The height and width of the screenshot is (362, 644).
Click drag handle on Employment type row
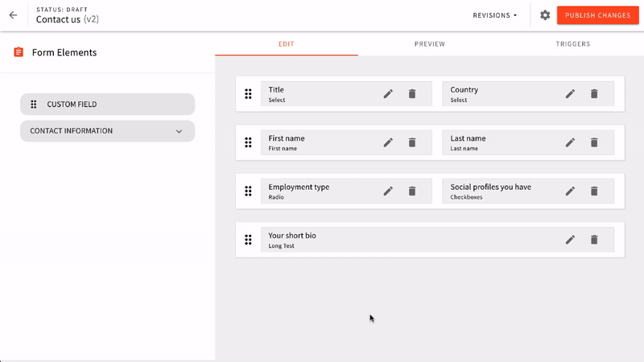click(x=249, y=191)
